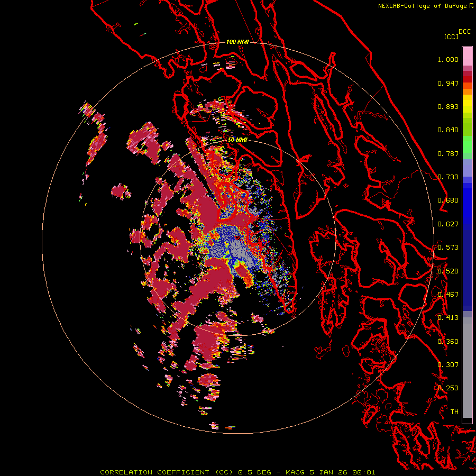Select the 0.520 scale value

coord(448,271)
